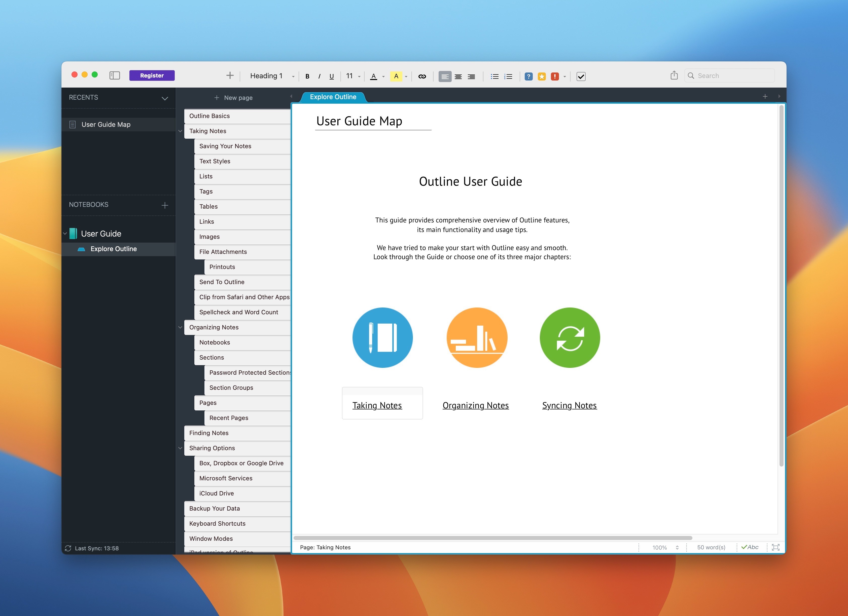Screen dimensions: 848x616
Task: Click the blue notebook circle image
Action: pos(382,337)
